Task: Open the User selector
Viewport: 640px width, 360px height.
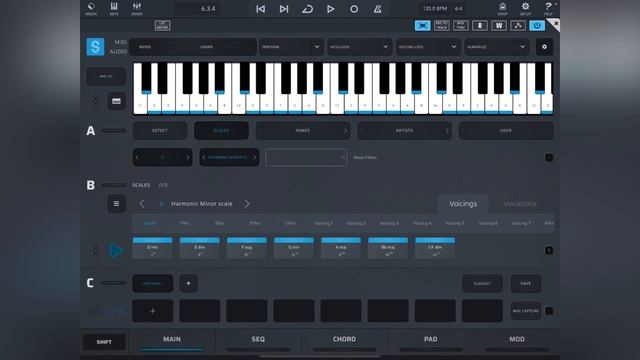Action: click(x=506, y=131)
